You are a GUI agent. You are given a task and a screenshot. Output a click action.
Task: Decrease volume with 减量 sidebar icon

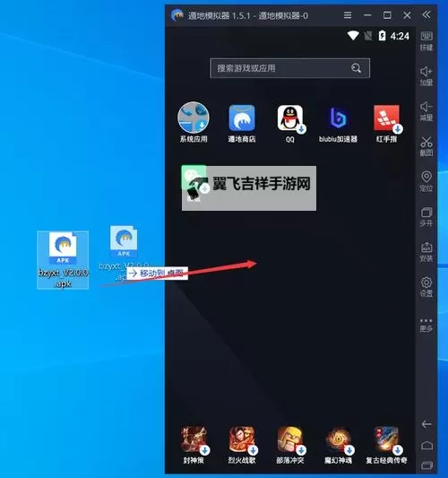(x=426, y=111)
